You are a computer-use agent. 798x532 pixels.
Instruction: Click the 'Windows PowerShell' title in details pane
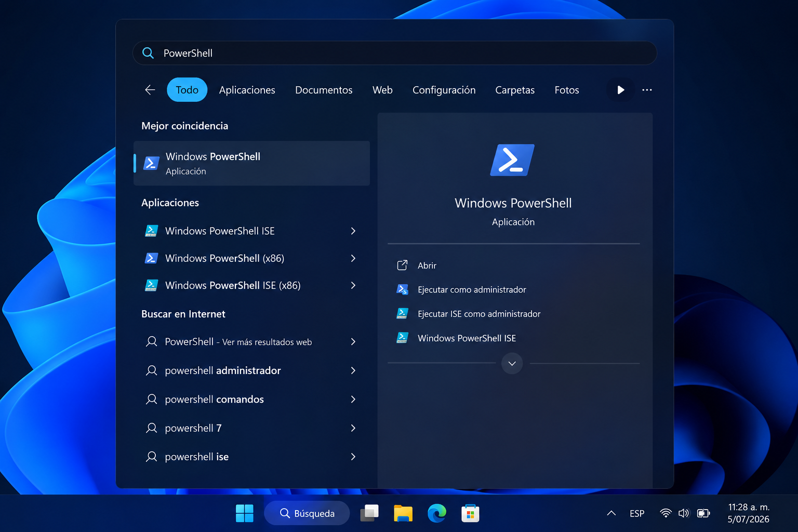(513, 203)
